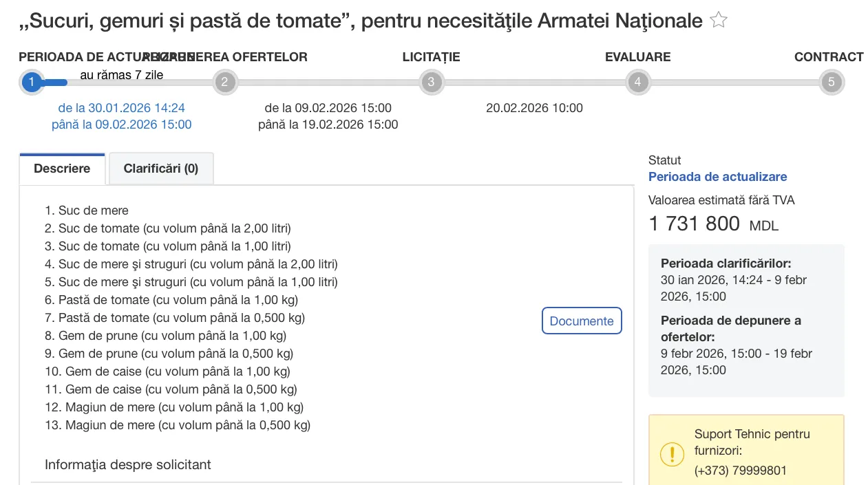Click the estimated value 1 731 800 MDL

(x=713, y=224)
